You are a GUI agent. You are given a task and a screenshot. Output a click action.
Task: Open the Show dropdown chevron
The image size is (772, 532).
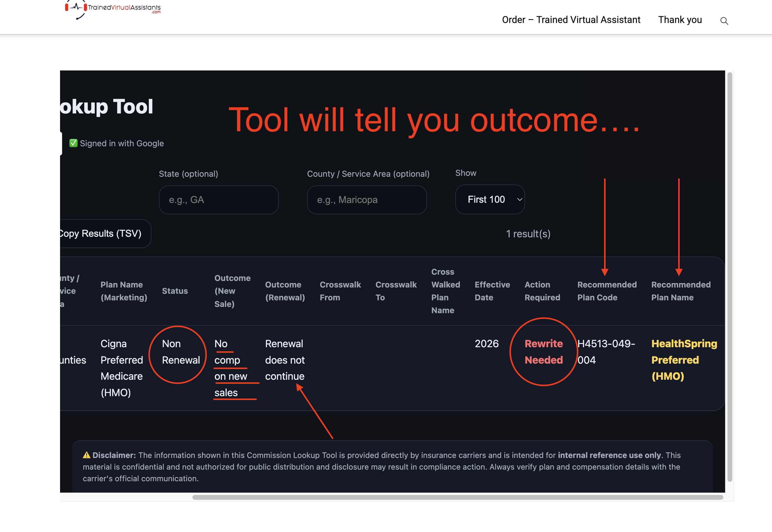tap(519, 199)
